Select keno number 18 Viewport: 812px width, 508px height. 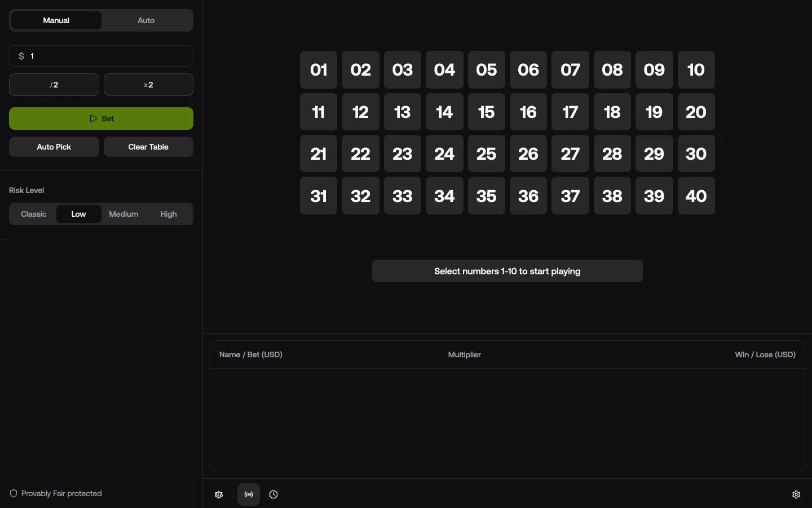(612, 112)
